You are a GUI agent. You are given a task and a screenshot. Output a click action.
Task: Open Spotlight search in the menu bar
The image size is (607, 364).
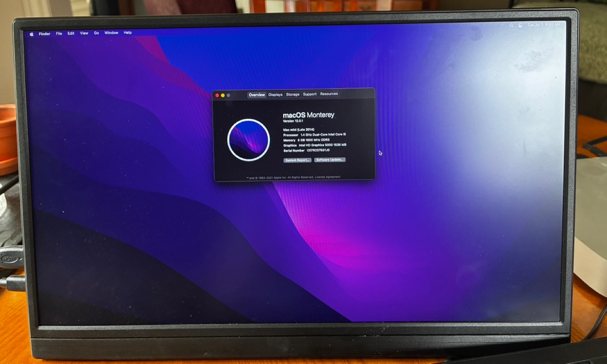[511, 25]
